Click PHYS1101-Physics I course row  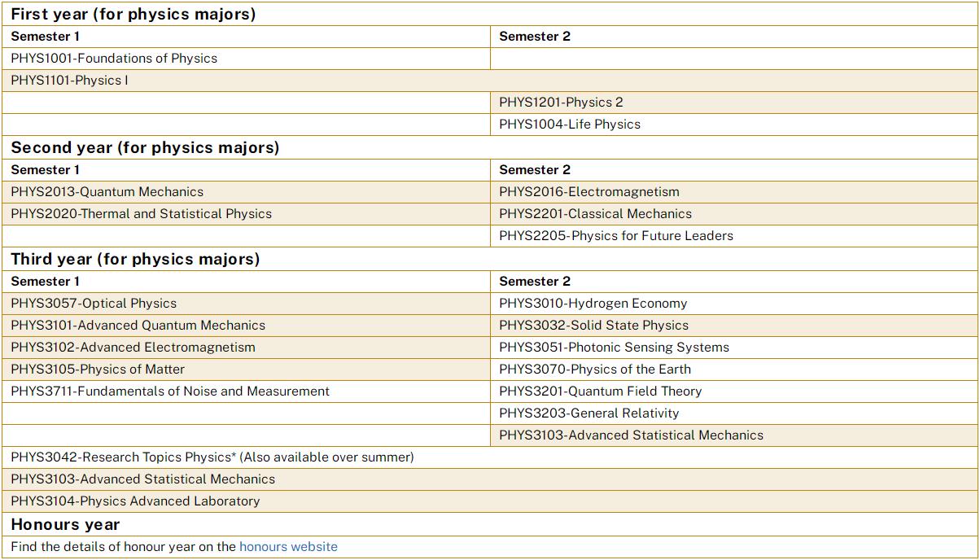[x=490, y=81]
